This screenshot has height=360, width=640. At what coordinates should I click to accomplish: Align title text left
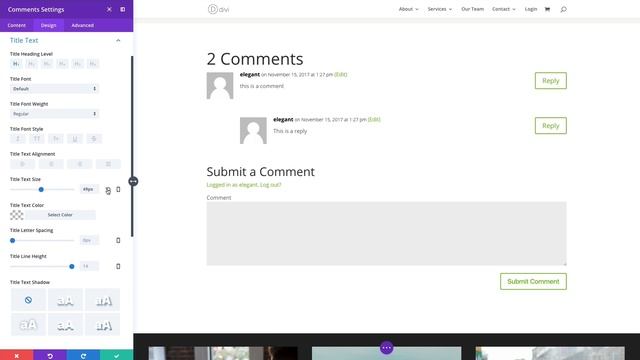[x=22, y=164]
